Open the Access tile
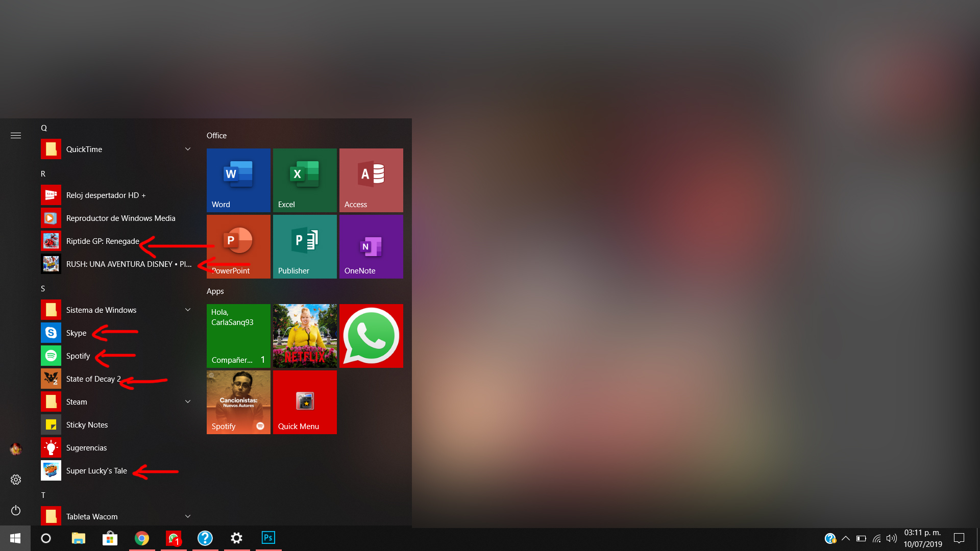980x551 pixels. click(371, 180)
